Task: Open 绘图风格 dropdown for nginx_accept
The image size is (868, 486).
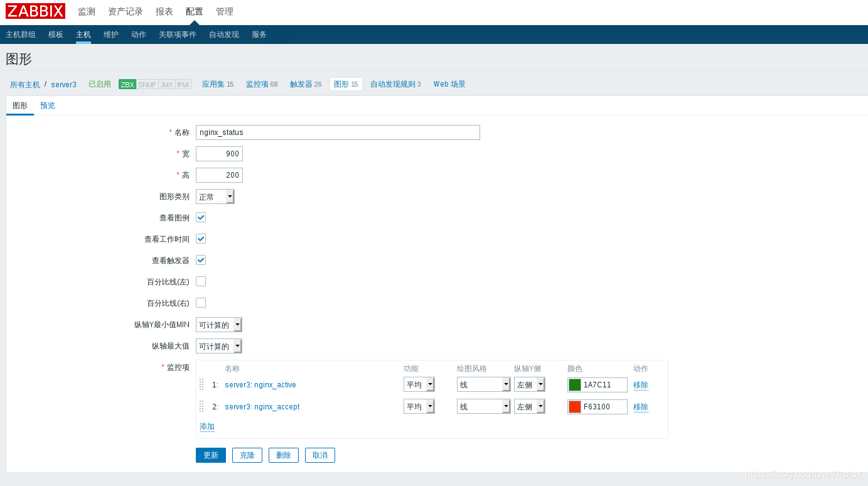Action: (484, 406)
